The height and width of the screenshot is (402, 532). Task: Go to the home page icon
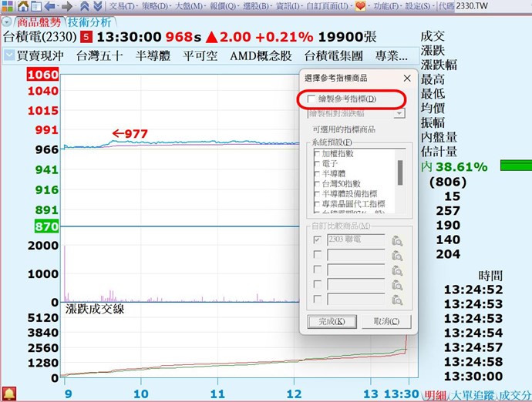click(23, 5)
